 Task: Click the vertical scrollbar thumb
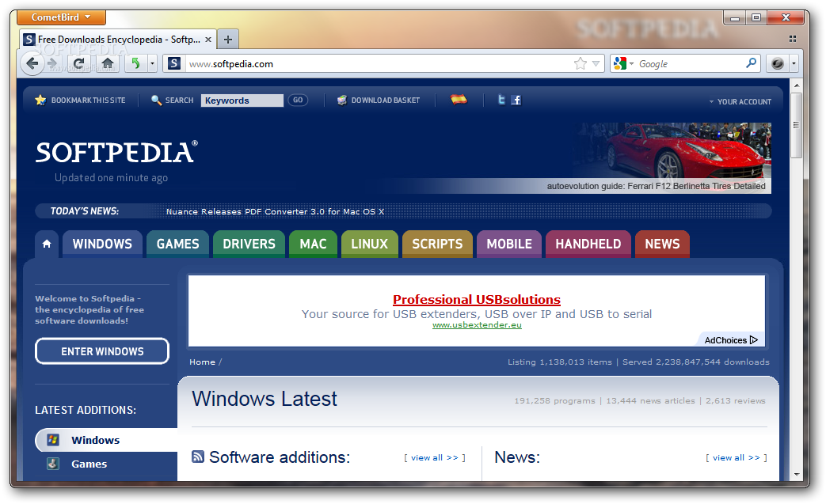796,125
